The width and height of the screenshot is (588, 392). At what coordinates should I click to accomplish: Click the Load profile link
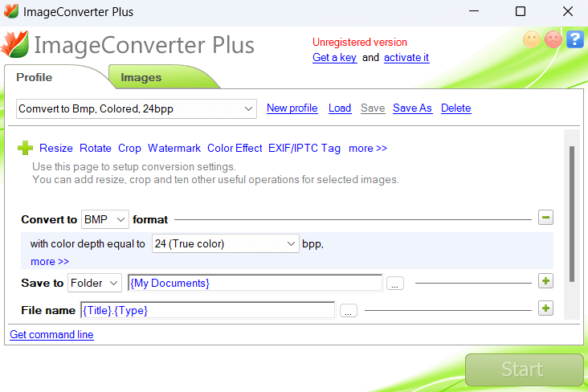pos(340,108)
